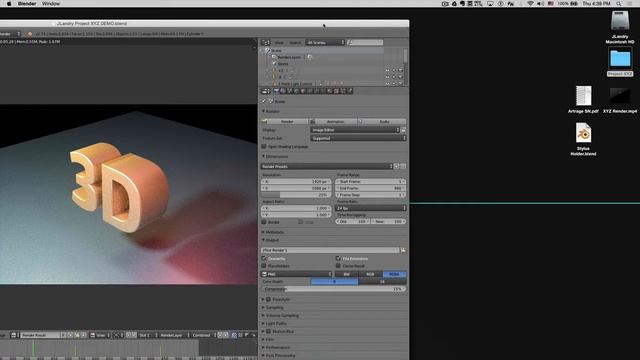Open the Apple menu
The width and height of the screenshot is (640, 360).
9,4
